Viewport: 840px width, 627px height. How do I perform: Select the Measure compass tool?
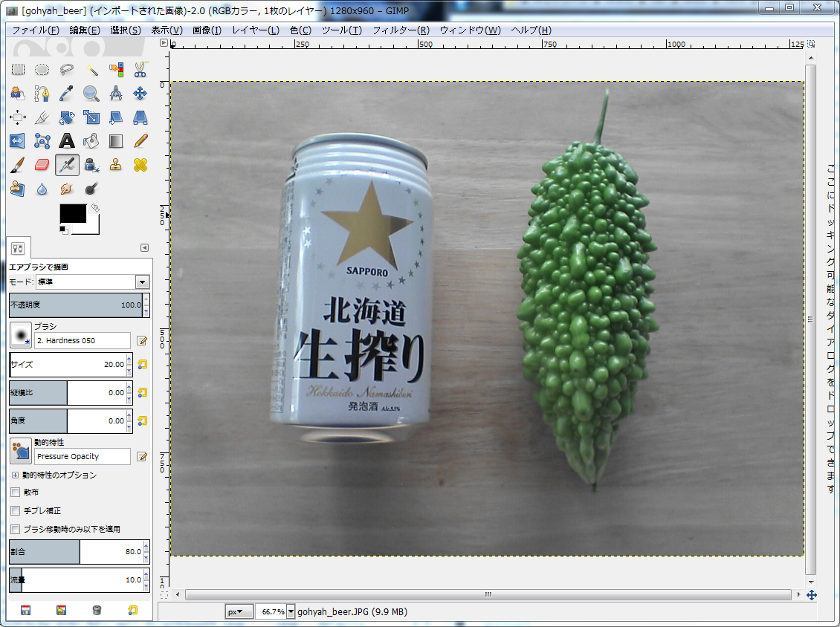tap(116, 94)
